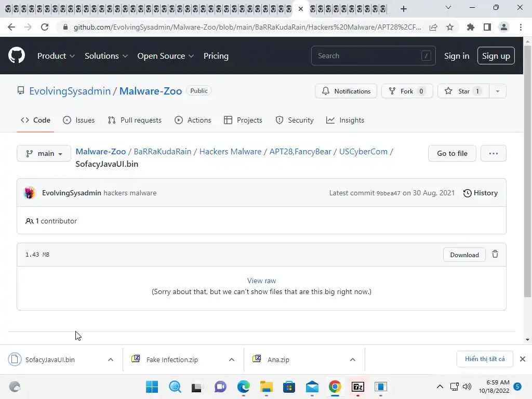This screenshot has width=532, height=399.
Task: Click the Sign up button
Action: pyautogui.click(x=496, y=56)
